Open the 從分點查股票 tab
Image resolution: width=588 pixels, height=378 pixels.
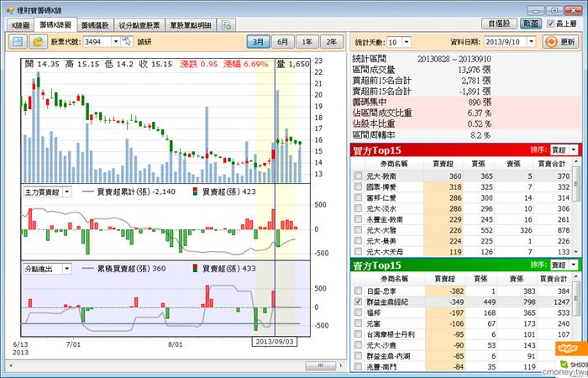[x=139, y=25]
